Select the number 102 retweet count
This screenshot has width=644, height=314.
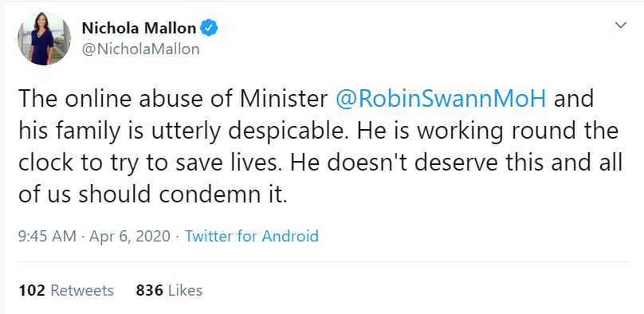click(x=32, y=290)
